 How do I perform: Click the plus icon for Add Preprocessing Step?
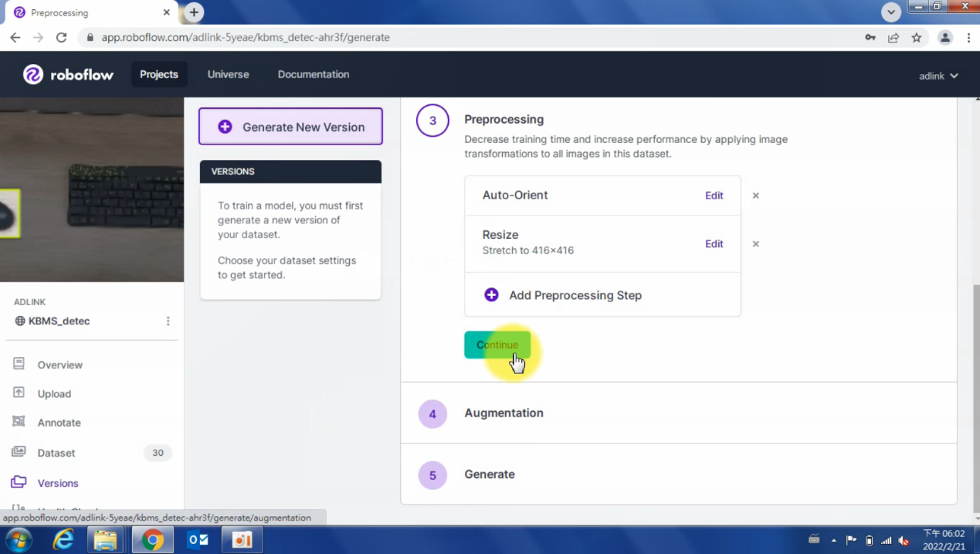pyautogui.click(x=491, y=295)
